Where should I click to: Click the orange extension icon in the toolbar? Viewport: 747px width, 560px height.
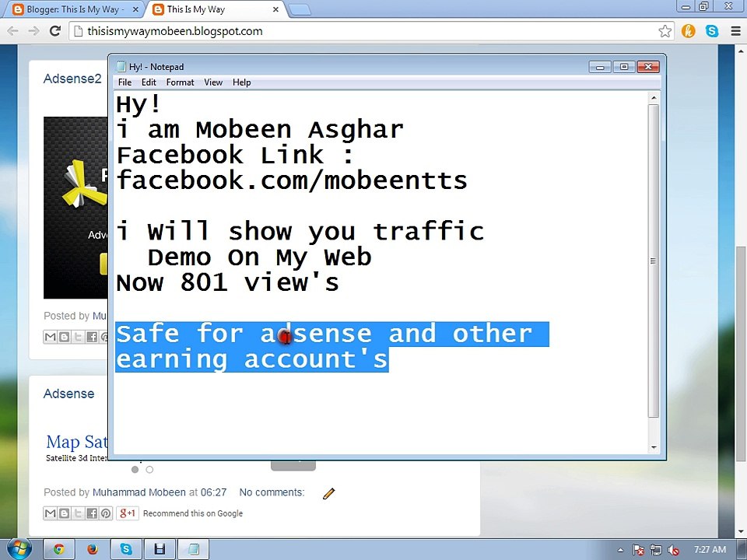(x=689, y=31)
